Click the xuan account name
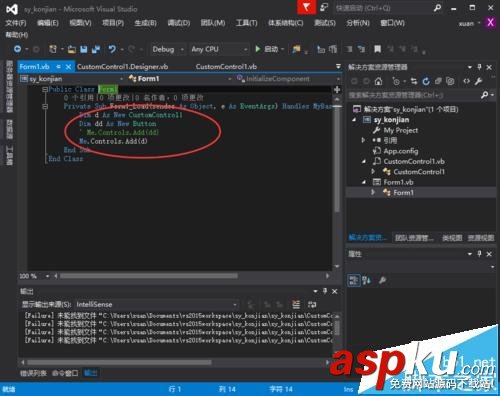500x396 pixels. [466, 23]
